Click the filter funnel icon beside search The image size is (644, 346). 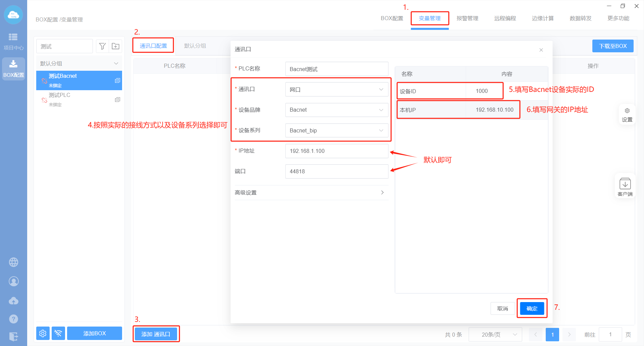point(102,46)
